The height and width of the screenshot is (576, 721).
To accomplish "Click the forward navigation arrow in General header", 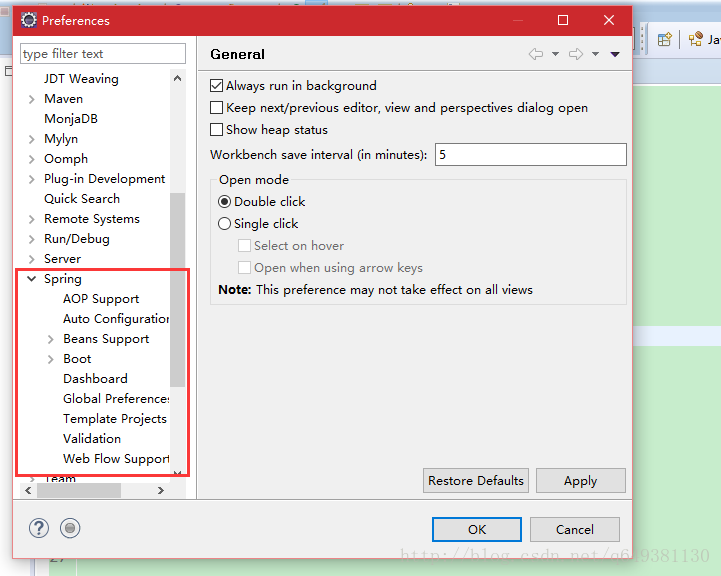I will point(576,54).
